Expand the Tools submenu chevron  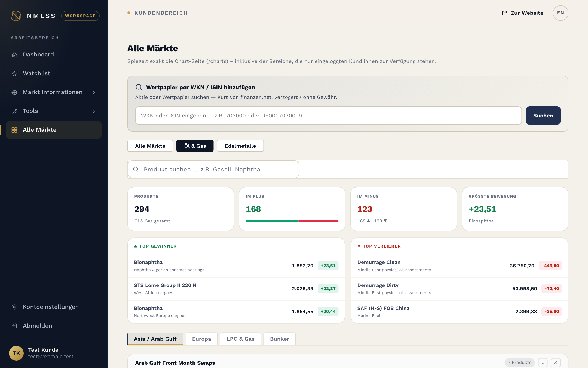pos(94,111)
